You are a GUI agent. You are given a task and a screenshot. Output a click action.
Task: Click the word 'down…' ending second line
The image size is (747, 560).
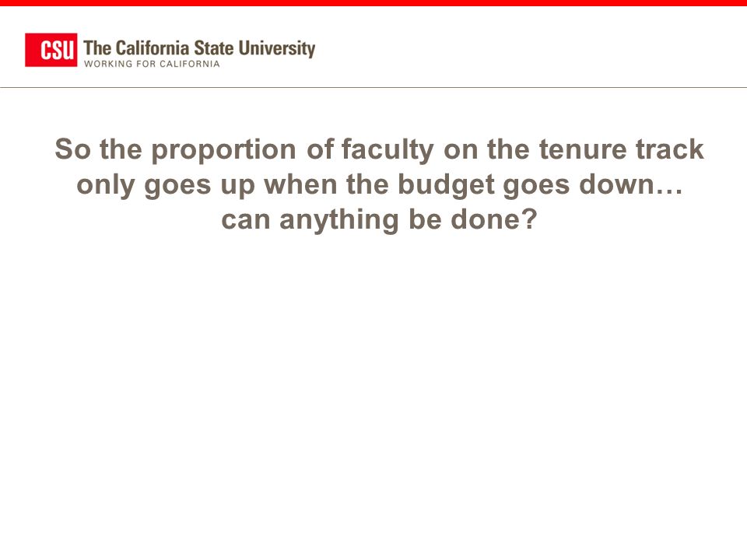click(631, 184)
